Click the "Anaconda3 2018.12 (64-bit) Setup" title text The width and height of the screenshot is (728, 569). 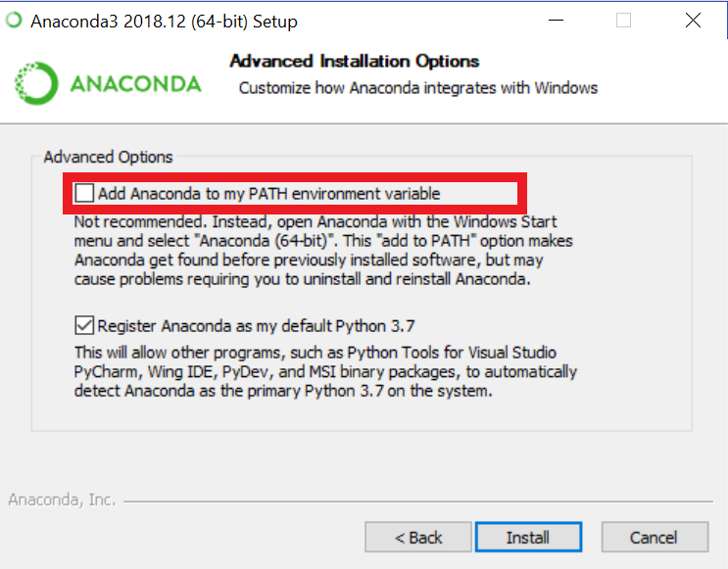[x=164, y=21]
